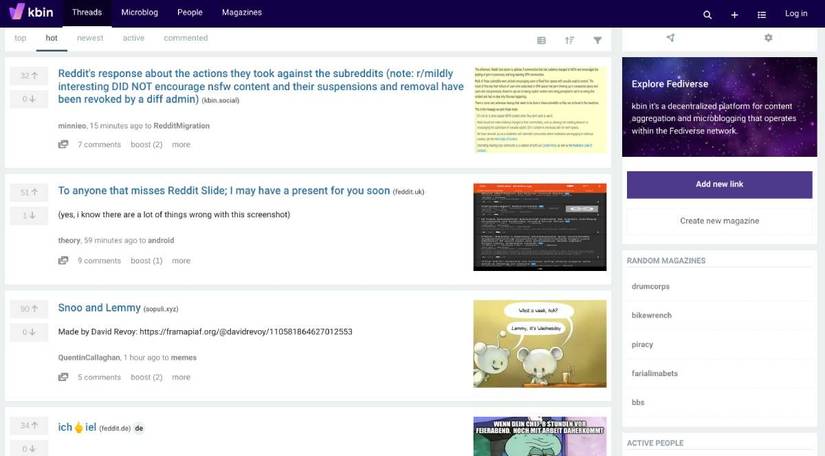Sort threads by active
Viewport: 825px width, 456px height.
(x=133, y=38)
